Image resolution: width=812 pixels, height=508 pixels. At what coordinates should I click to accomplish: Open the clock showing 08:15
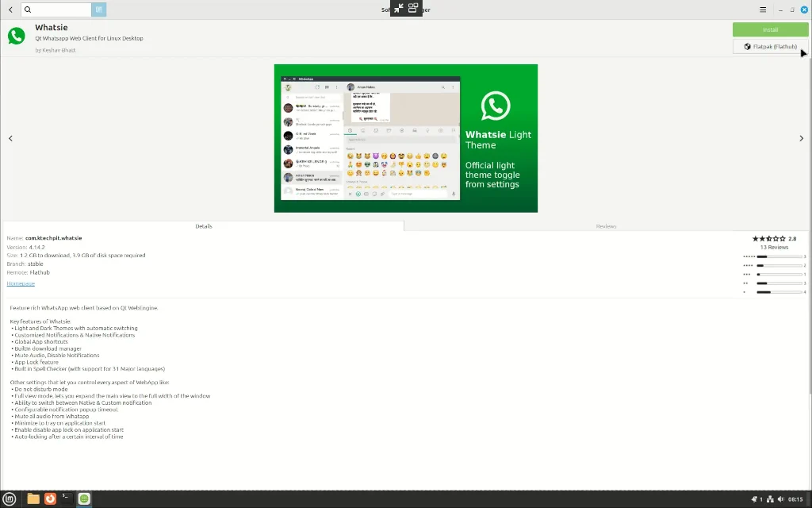point(795,499)
